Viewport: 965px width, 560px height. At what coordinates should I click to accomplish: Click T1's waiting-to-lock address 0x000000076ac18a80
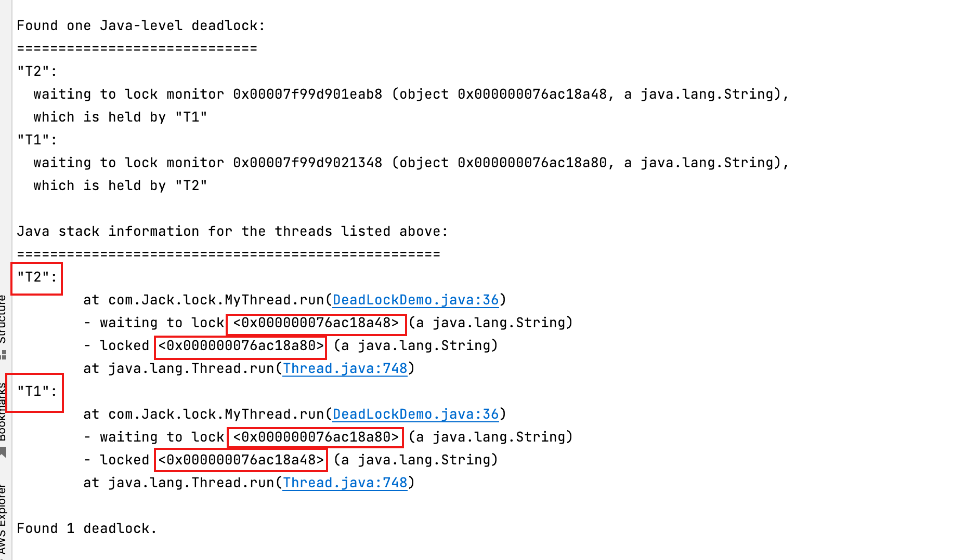click(316, 437)
